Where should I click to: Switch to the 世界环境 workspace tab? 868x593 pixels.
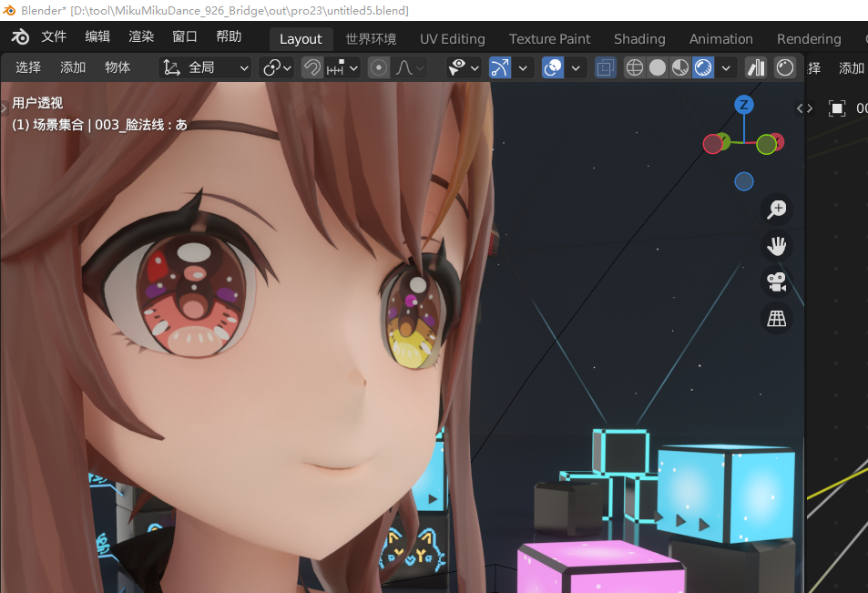(x=371, y=39)
